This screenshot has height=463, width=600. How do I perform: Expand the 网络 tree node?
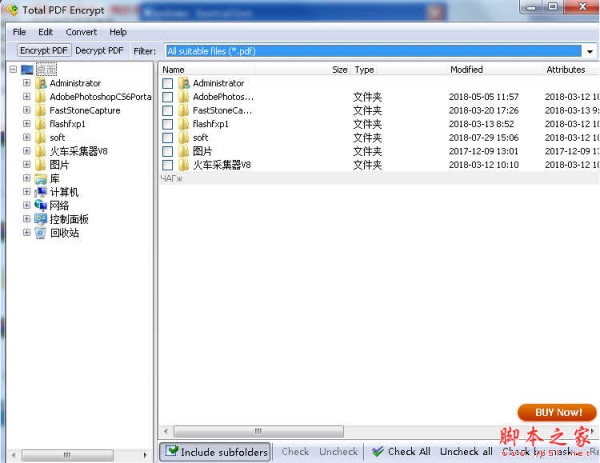[x=26, y=205]
